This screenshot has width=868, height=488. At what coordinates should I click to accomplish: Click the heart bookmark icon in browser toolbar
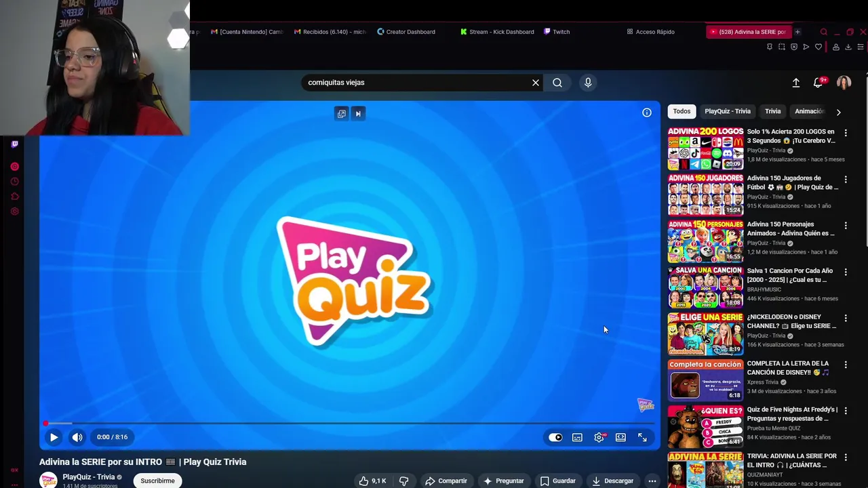tap(818, 47)
